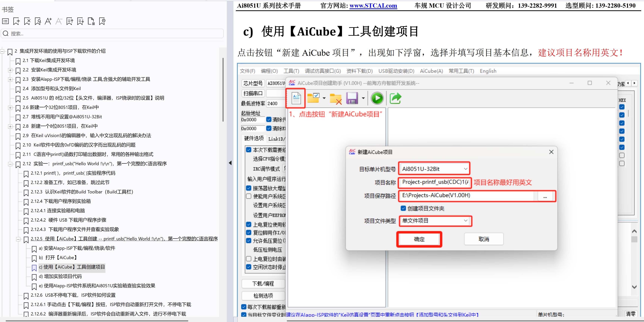Viewport: 644px width, 322px height.
Task: Switch language via English menu item
Action: (488, 71)
